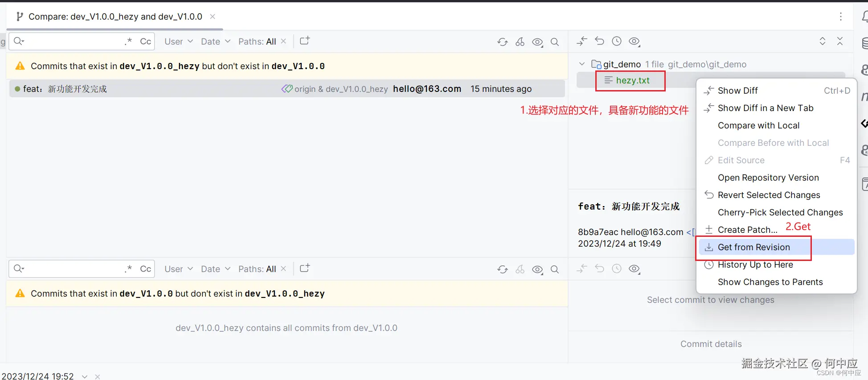The width and height of the screenshot is (868, 380).
Task: Click the notifications bell icon in the right sidebar
Action: [864, 17]
